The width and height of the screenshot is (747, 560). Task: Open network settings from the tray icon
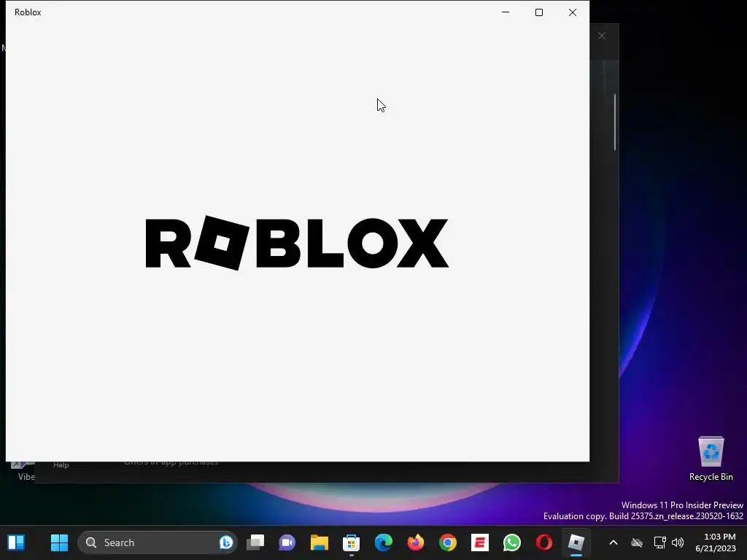659,542
